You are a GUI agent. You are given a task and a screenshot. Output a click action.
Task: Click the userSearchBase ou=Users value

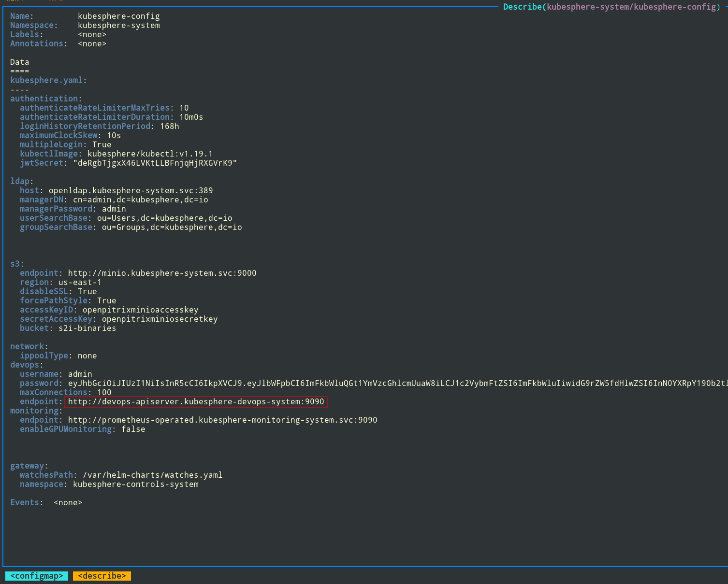(164, 218)
